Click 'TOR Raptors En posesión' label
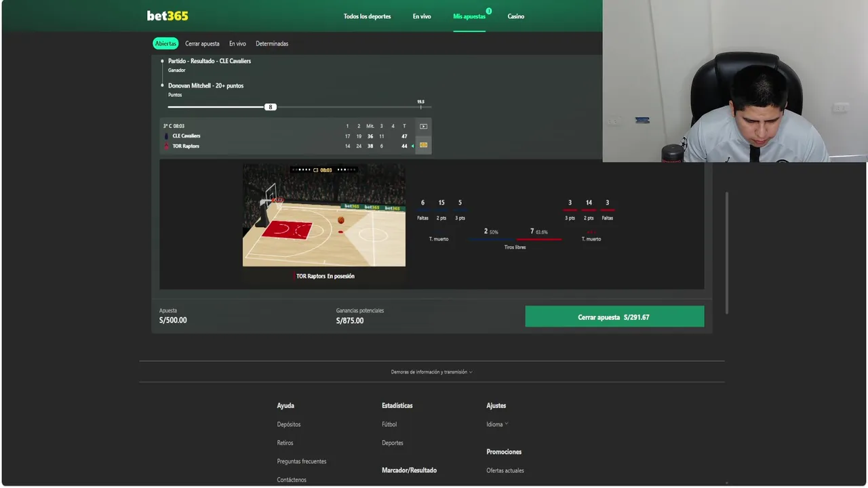 click(x=325, y=276)
